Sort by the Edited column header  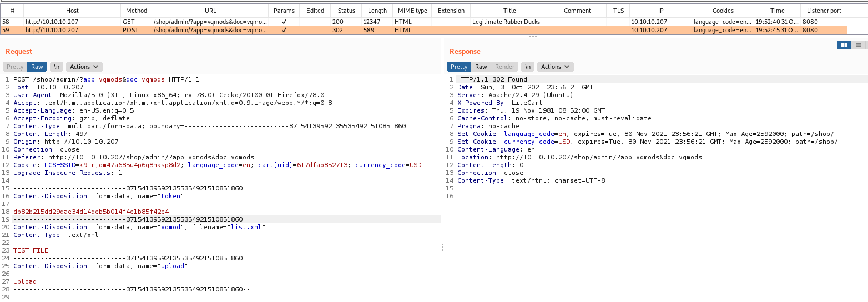pyautogui.click(x=315, y=11)
